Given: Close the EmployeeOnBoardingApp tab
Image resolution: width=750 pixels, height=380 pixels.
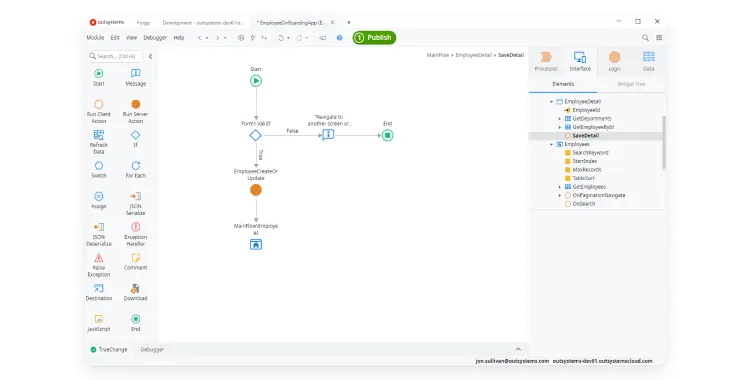Looking at the screenshot, I should (x=332, y=22).
